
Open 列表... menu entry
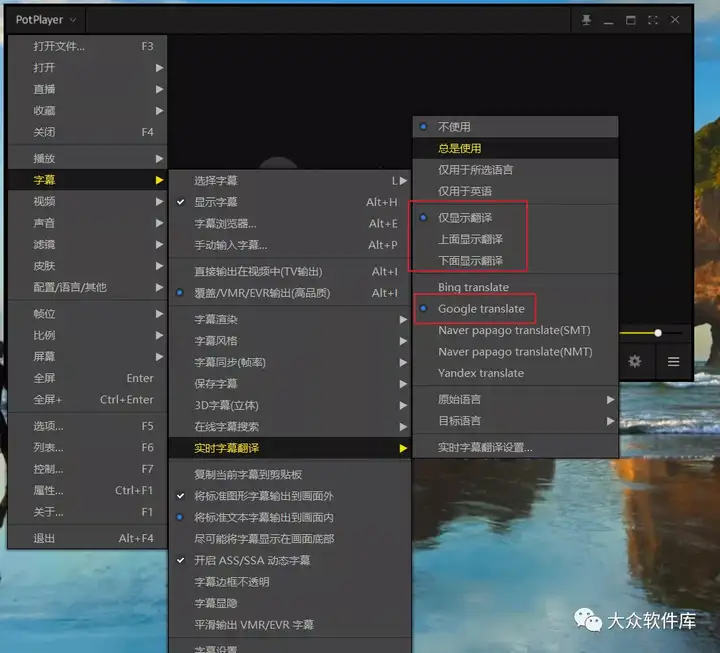click(x=87, y=447)
